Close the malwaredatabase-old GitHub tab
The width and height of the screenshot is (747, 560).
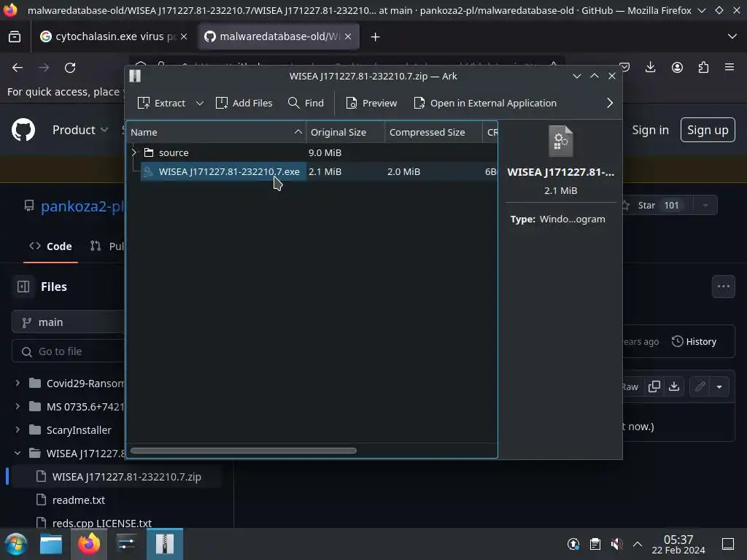click(x=348, y=36)
